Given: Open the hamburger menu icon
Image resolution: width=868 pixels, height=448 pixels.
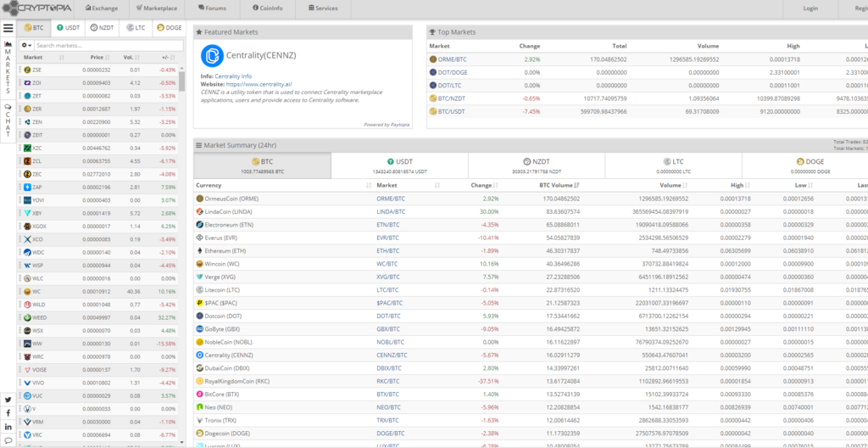Looking at the screenshot, I should (x=8, y=28).
